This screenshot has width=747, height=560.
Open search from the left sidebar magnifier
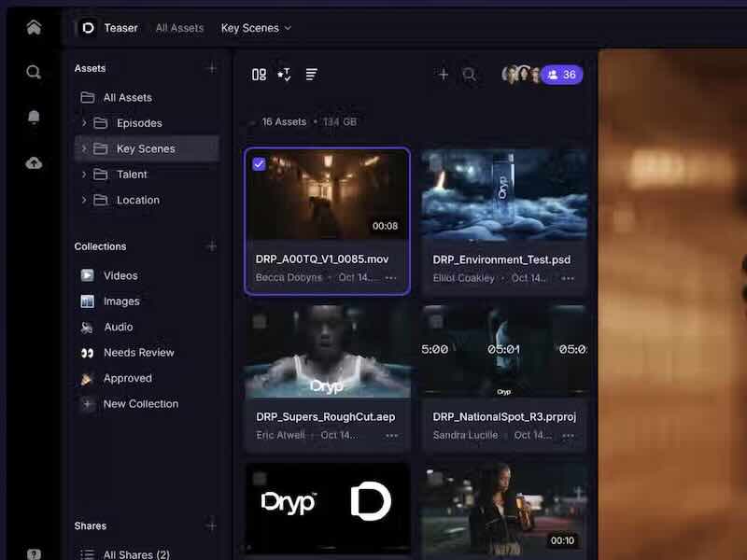(34, 72)
